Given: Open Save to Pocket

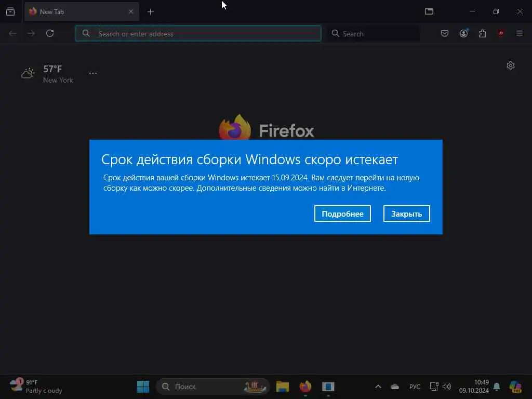Looking at the screenshot, I should [445, 33].
